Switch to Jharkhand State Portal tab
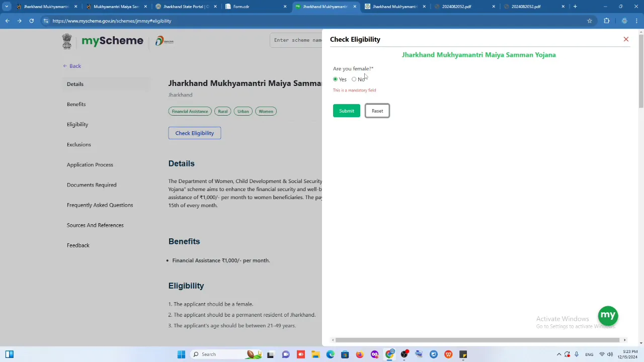644x362 pixels. tap(186, 7)
